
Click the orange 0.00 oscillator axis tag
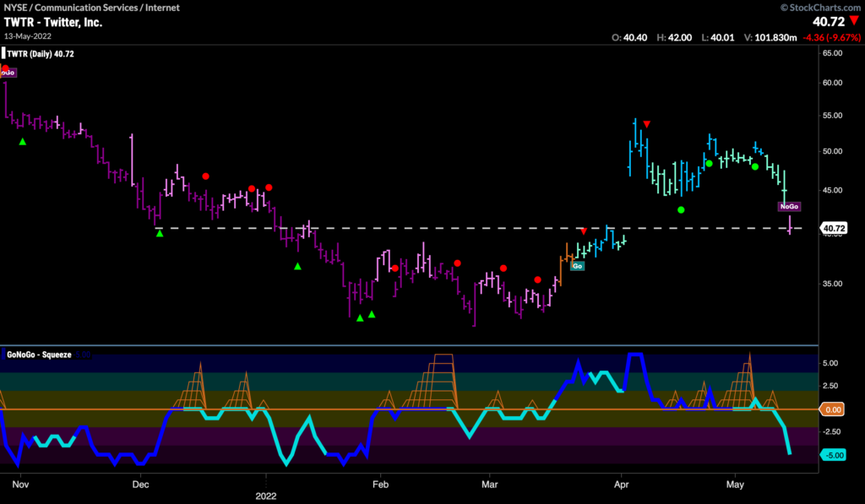pyautogui.click(x=832, y=409)
